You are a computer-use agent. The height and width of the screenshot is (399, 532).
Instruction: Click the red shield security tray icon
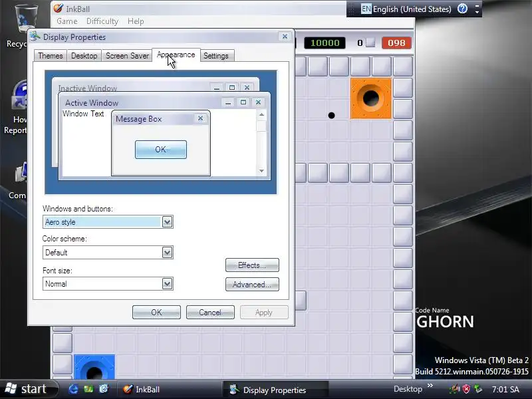click(x=467, y=389)
